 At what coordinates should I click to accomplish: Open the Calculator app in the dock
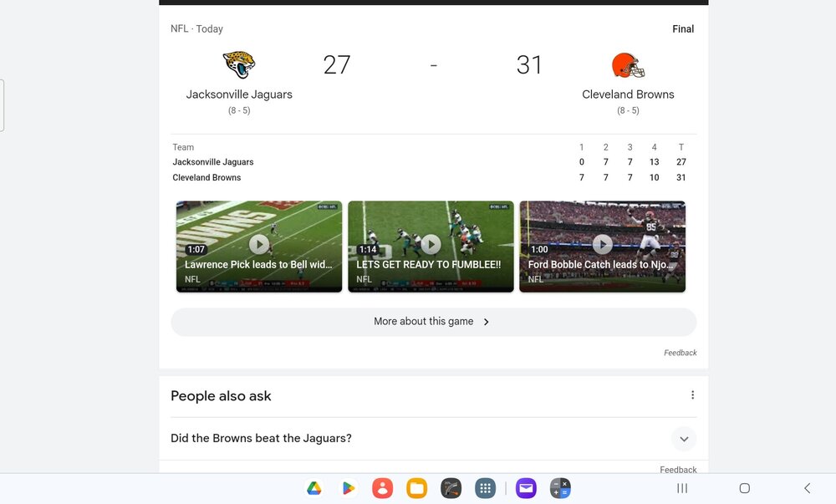click(560, 488)
